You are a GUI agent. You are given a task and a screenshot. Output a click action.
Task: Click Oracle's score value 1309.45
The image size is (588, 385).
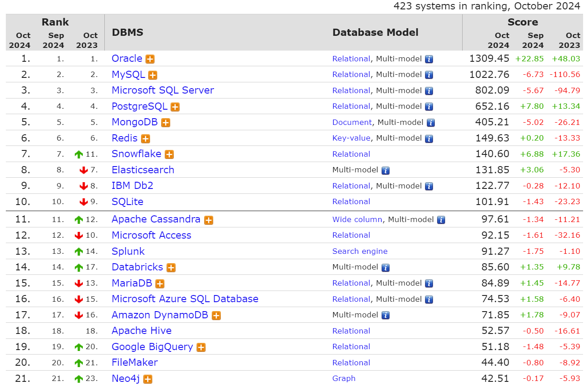pyautogui.click(x=489, y=58)
